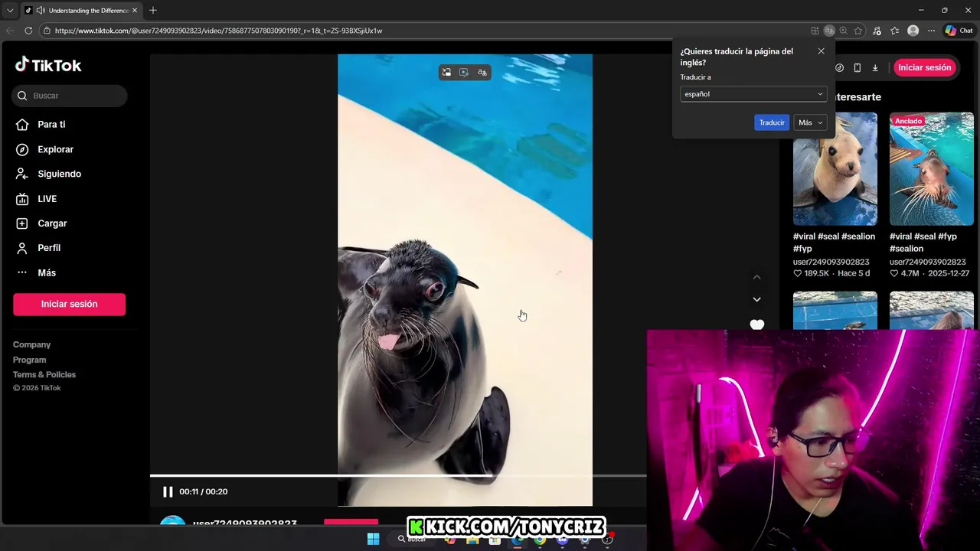Open the Más options dropdown in translate popup
Image resolution: width=980 pixels, height=551 pixels.
(810, 122)
